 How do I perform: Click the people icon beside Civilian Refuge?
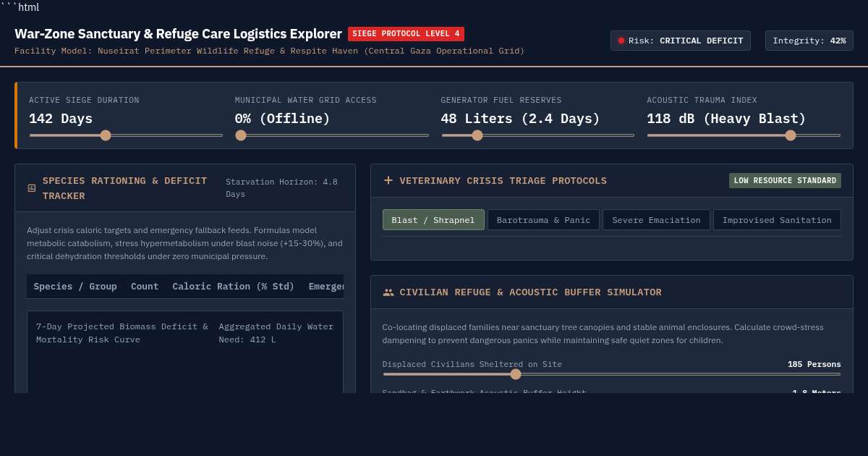pyautogui.click(x=388, y=292)
